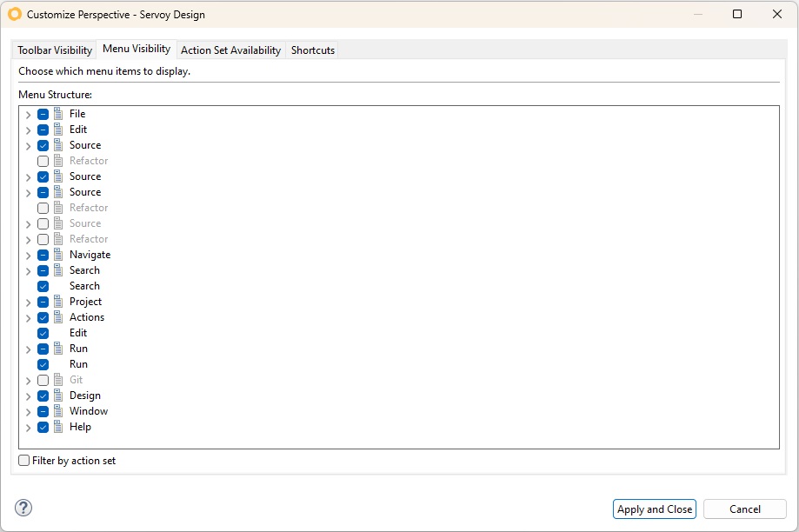Click the Cancel button
The image size is (799, 532).
(x=744, y=509)
